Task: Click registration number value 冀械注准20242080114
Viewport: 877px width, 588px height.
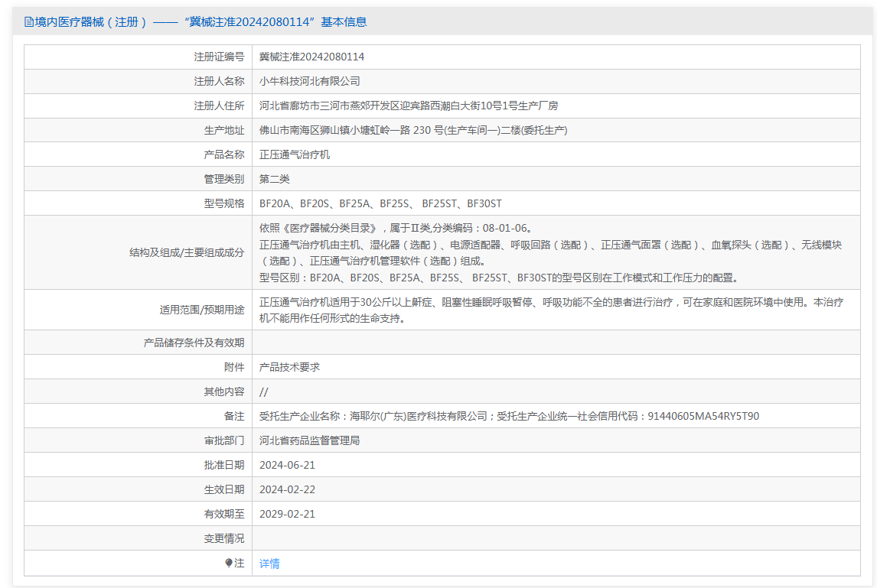Action: [311, 57]
